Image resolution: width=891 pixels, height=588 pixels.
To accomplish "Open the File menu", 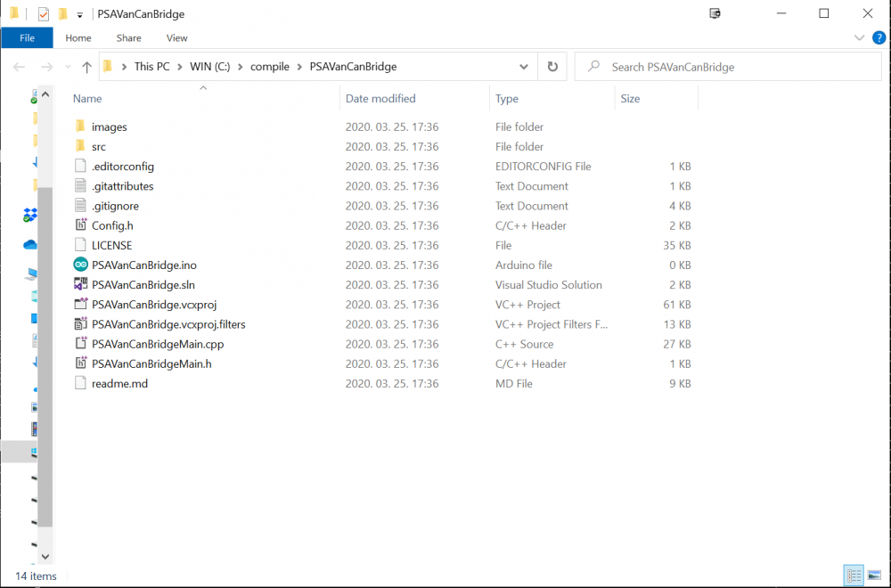I will pyautogui.click(x=27, y=38).
